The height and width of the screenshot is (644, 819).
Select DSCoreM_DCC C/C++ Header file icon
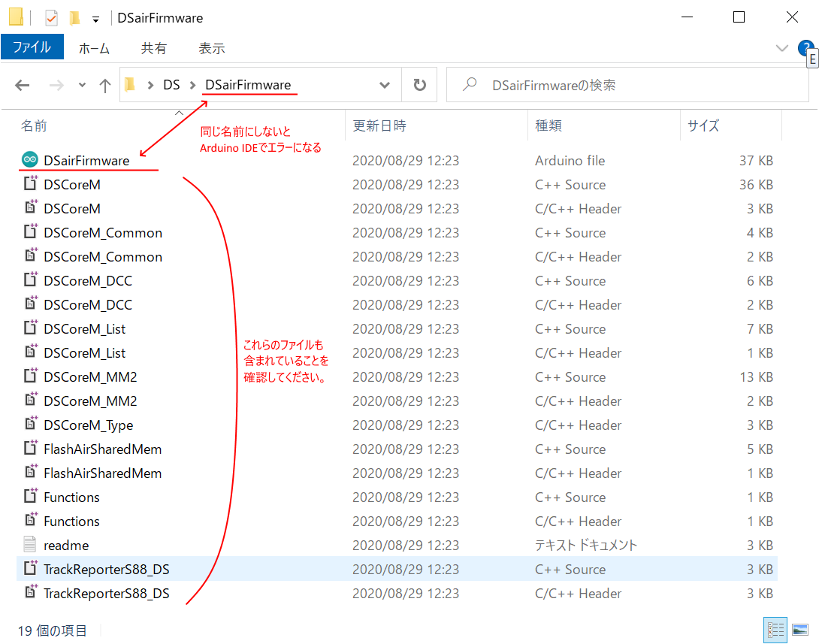[x=30, y=304]
